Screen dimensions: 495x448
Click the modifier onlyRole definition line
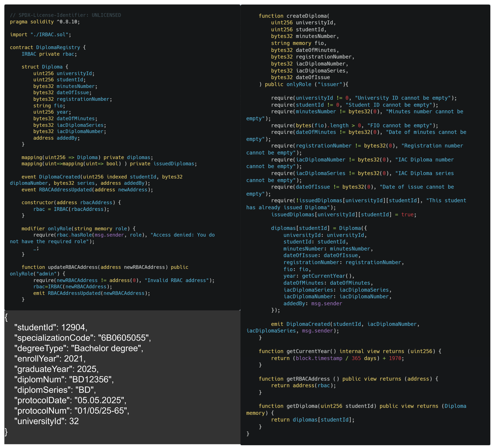coord(78,229)
